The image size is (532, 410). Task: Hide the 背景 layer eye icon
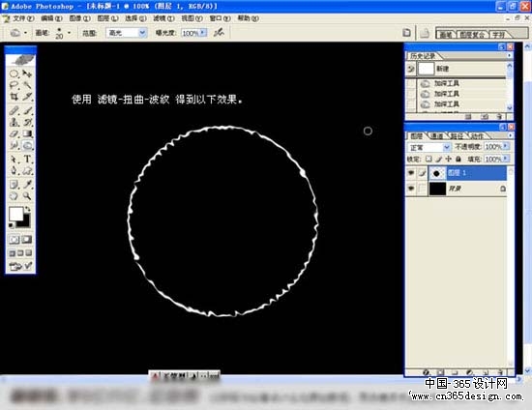[411, 189]
